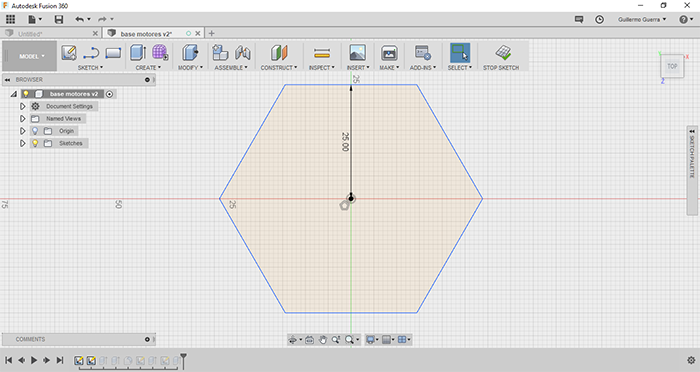Expand Sketches tree node
Screen dimensions: 700x372
click(22, 143)
